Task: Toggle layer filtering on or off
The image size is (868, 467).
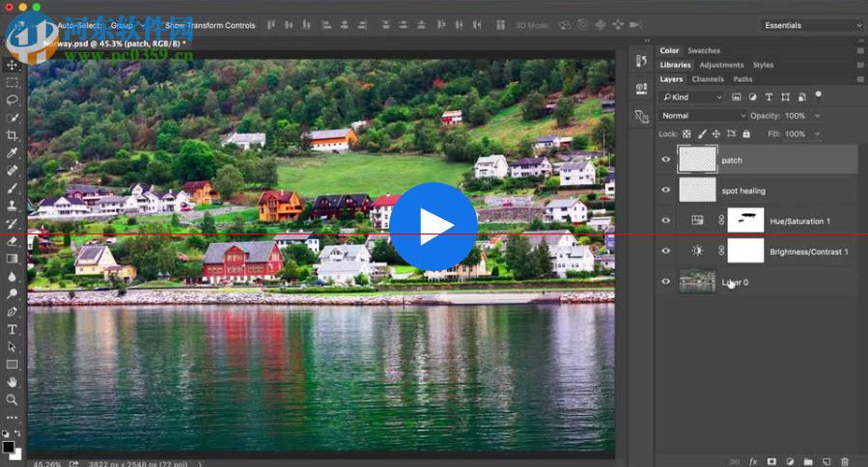Action: point(819,95)
